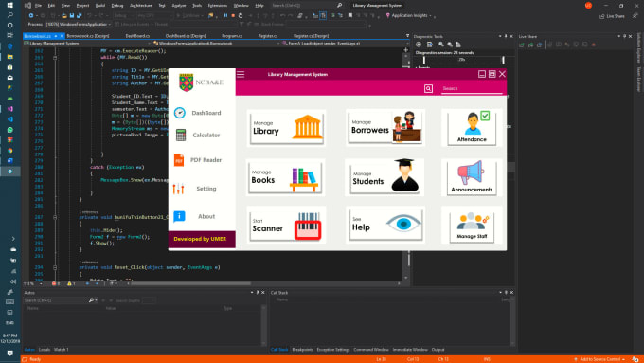Collapse the while block at line 263
Screen dimensions: 644x363
point(55,58)
